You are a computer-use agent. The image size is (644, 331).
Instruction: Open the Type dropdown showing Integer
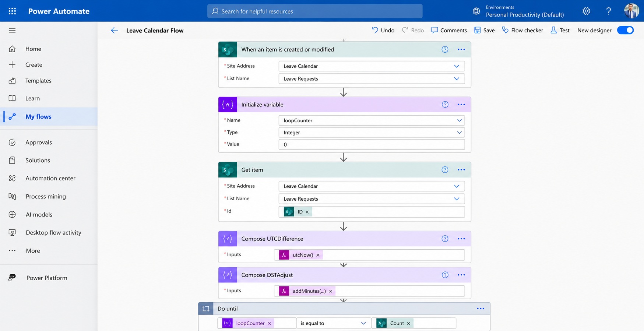(x=459, y=133)
